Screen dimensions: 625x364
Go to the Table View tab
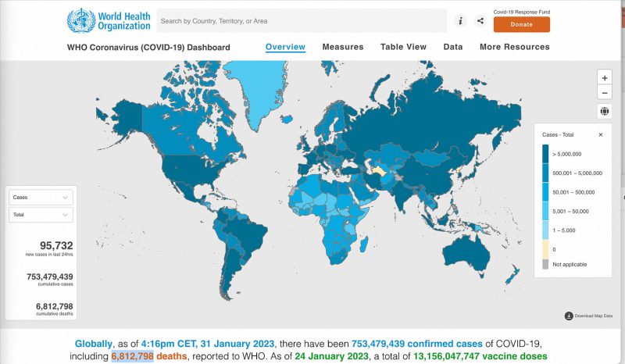pyautogui.click(x=403, y=47)
